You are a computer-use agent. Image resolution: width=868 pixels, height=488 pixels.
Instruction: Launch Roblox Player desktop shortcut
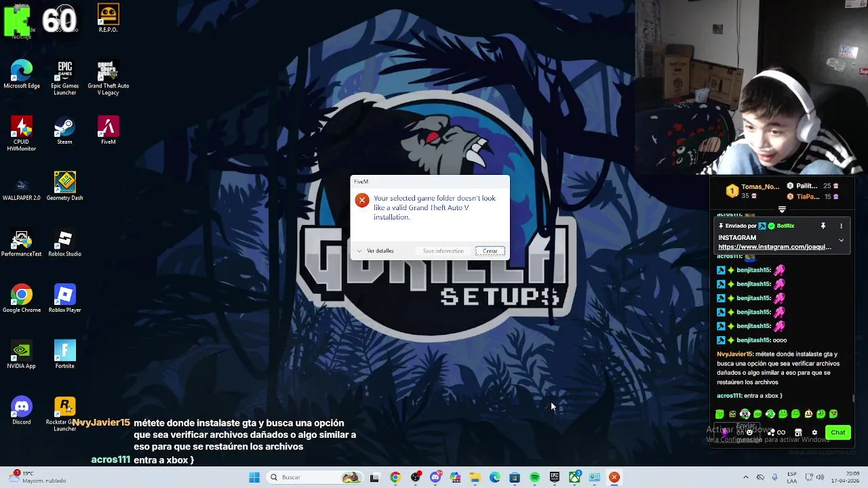pyautogui.click(x=65, y=299)
